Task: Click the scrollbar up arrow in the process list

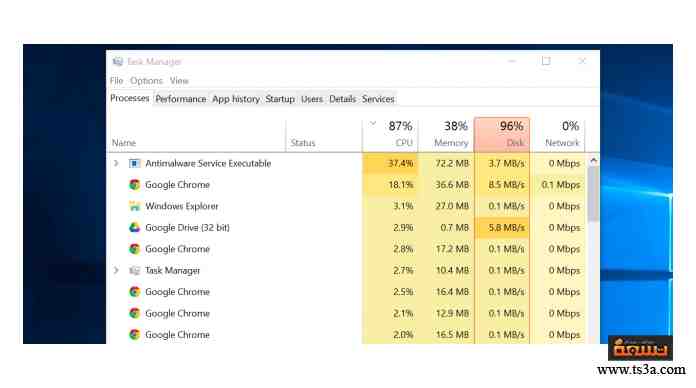Action: [593, 160]
